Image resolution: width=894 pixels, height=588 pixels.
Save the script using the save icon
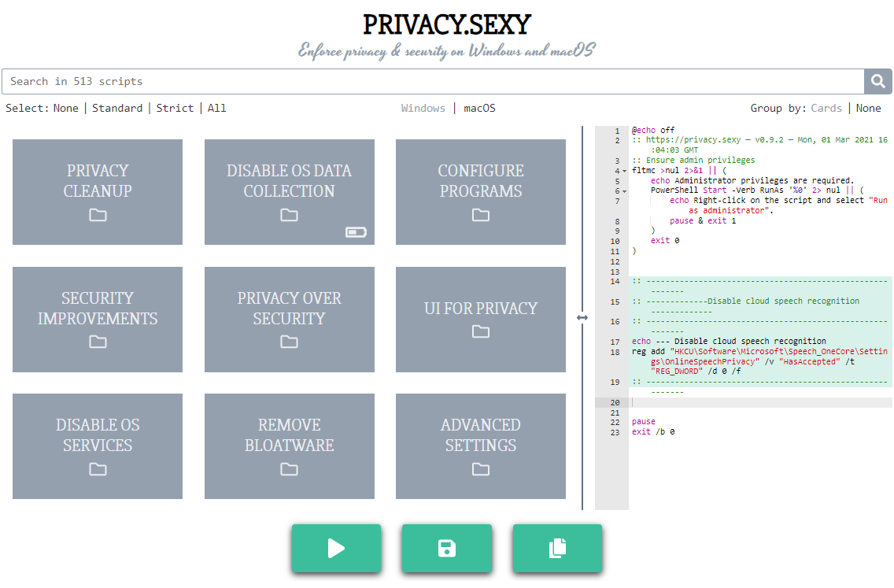447,549
